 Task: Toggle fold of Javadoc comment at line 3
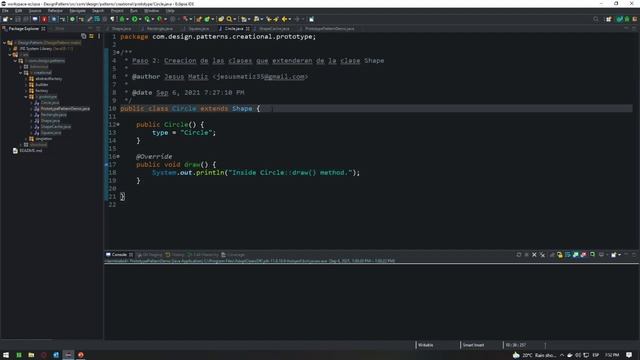[x=118, y=52]
